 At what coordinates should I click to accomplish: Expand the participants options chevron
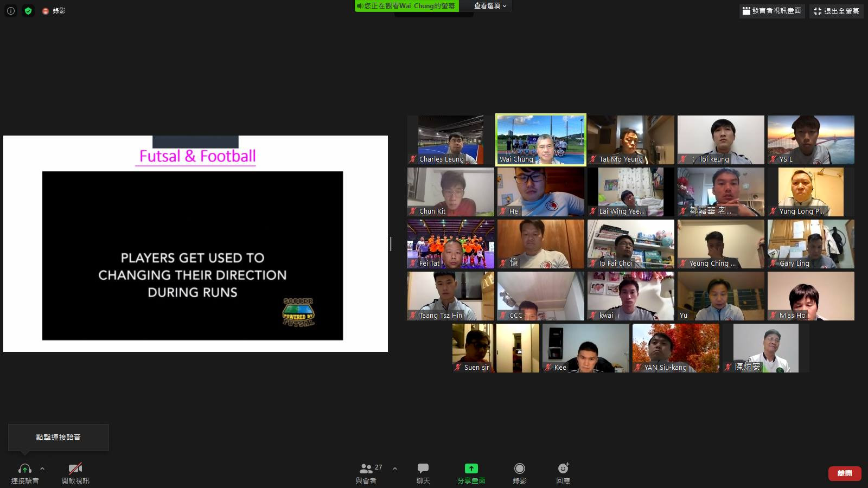[x=394, y=468]
